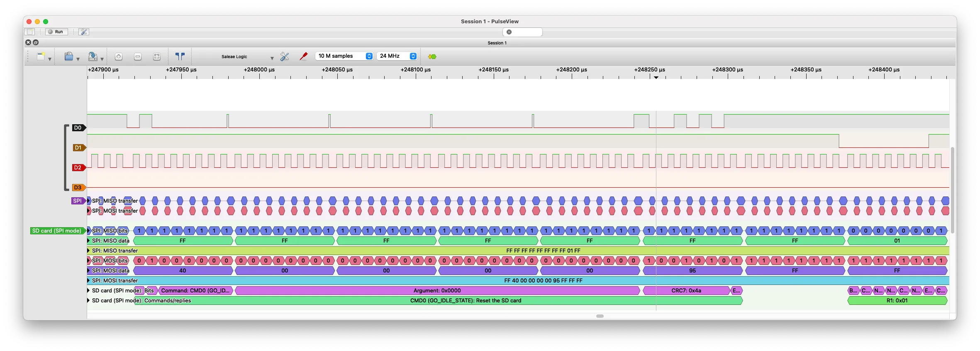Image resolution: width=980 pixels, height=351 pixels.
Task: Click MOSI data byte 95
Action: pos(692,270)
